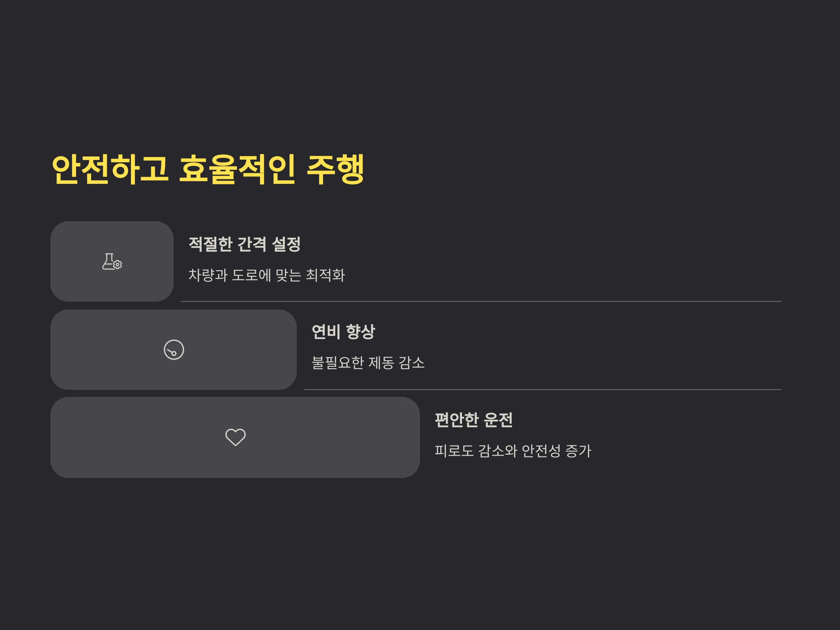The width and height of the screenshot is (840, 630).
Task: Click the word 피로도 in the last description
Action: click(x=454, y=451)
